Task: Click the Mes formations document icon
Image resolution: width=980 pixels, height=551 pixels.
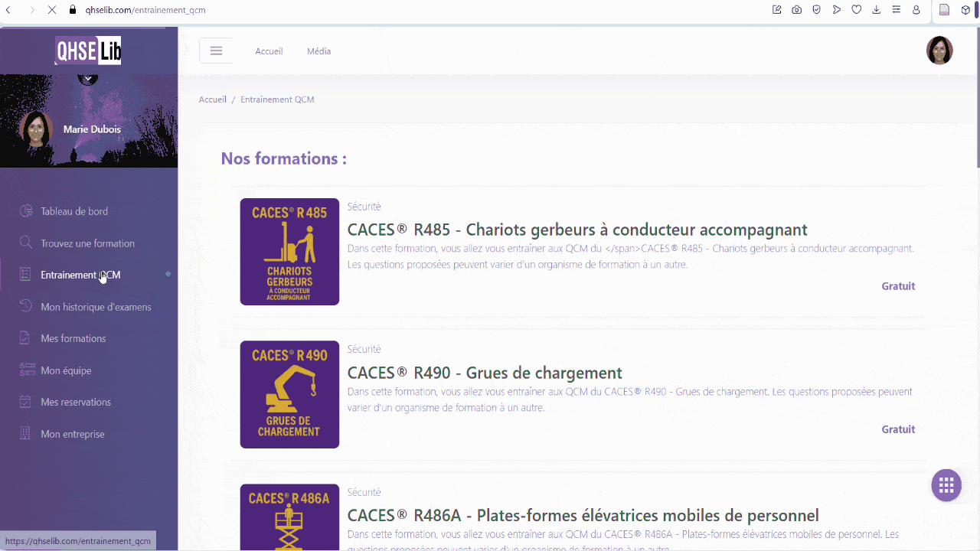Action: click(24, 338)
